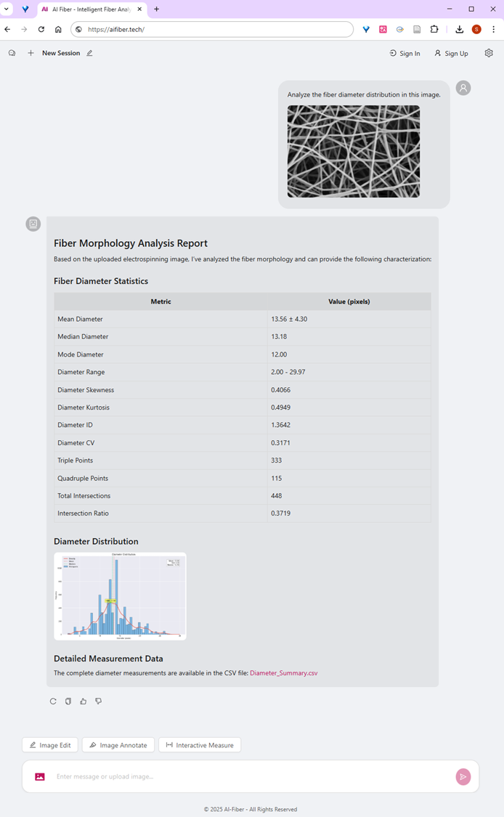504x817 pixels.
Task: Click the assistant bot avatar icon
Action: (33, 224)
